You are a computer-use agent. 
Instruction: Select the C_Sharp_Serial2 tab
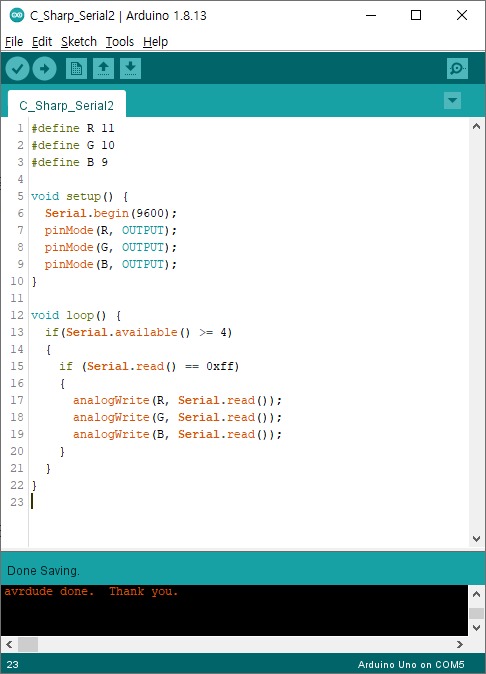point(67,105)
